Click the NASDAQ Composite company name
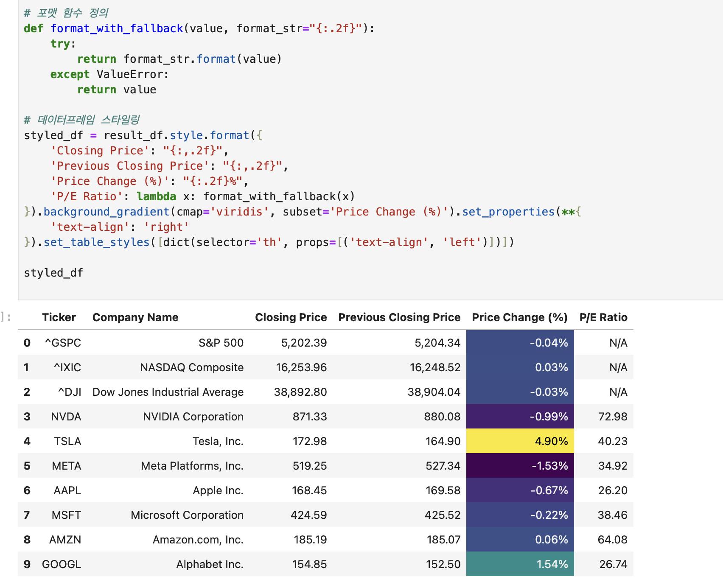The width and height of the screenshot is (723, 588). (192, 367)
